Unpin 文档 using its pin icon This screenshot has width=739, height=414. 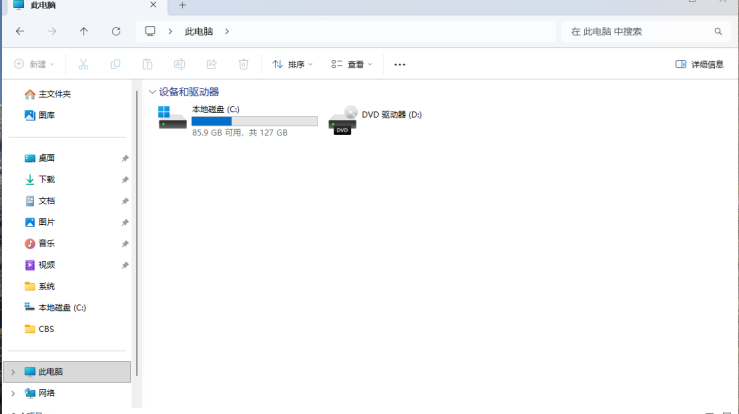click(x=125, y=201)
